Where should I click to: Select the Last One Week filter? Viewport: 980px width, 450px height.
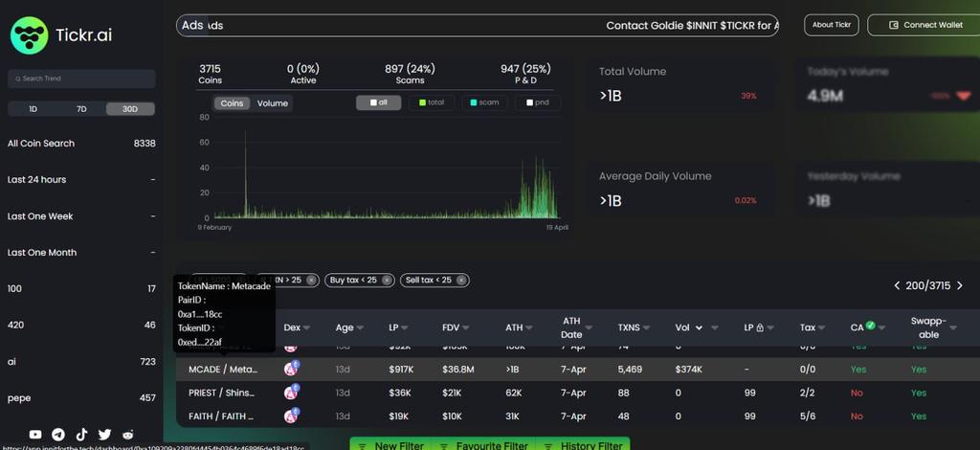click(x=81, y=216)
